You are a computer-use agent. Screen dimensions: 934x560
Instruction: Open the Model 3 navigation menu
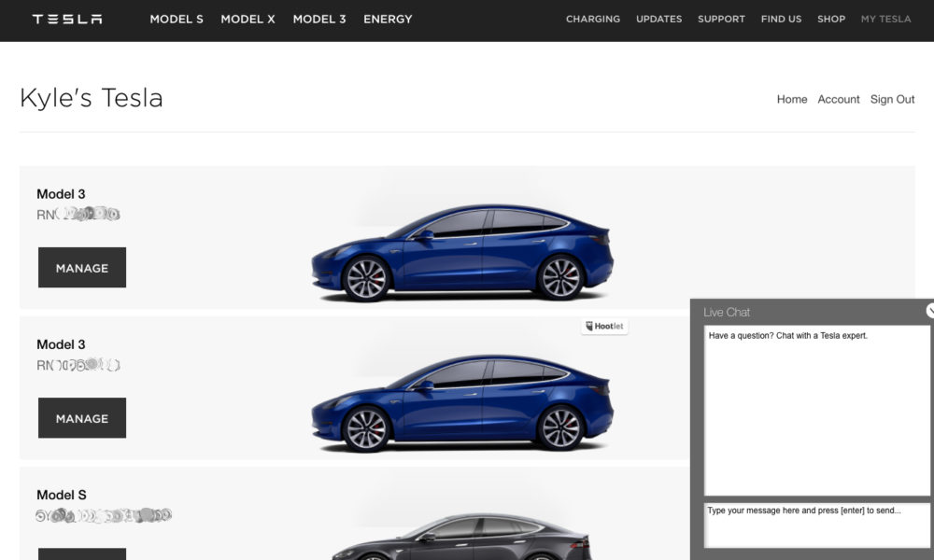point(319,19)
